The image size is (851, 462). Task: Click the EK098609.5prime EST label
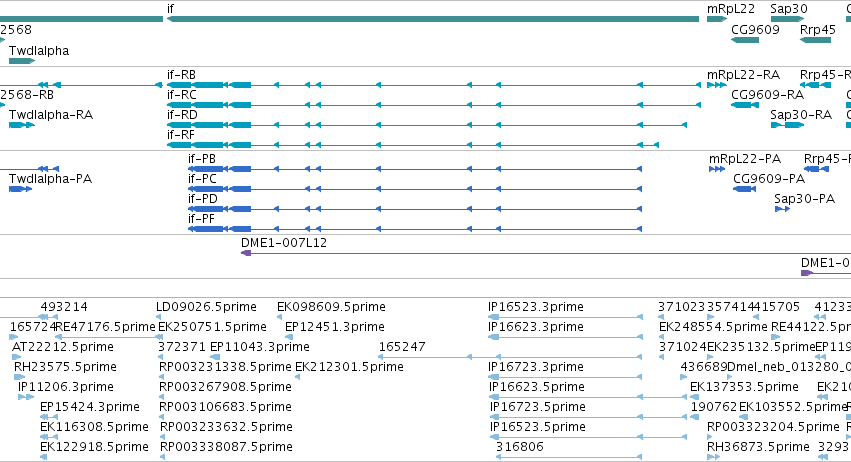click(x=331, y=307)
